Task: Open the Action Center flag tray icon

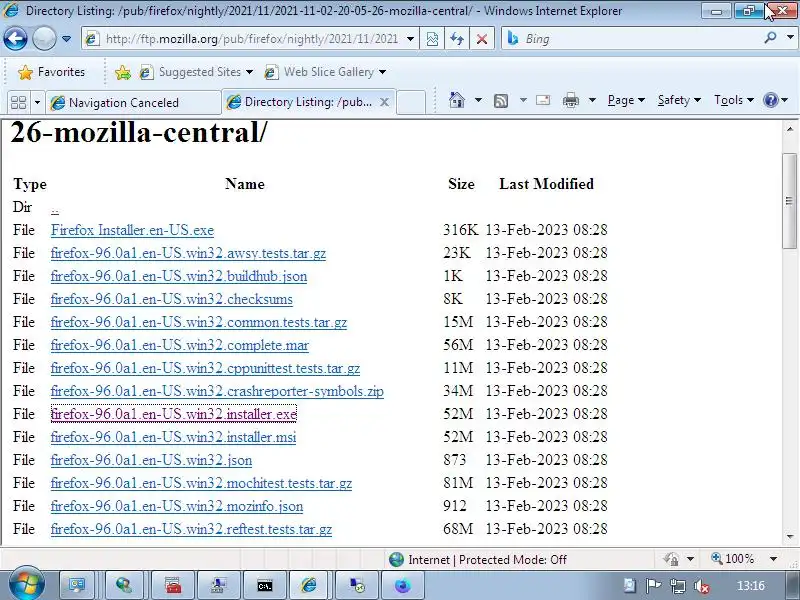Action: 653,586
